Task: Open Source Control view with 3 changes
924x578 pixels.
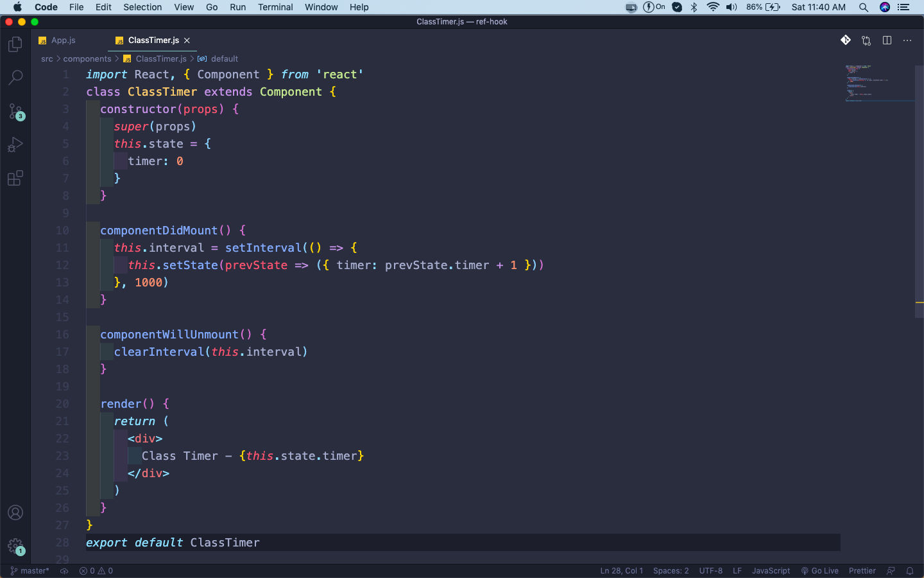Action: click(x=15, y=112)
